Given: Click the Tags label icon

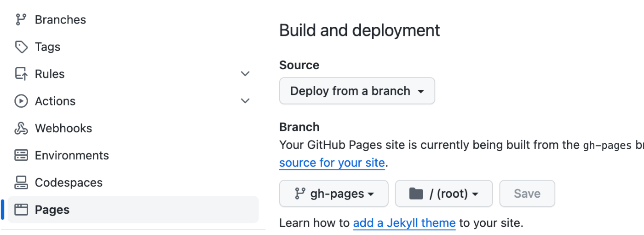Looking at the screenshot, I should tap(21, 47).
